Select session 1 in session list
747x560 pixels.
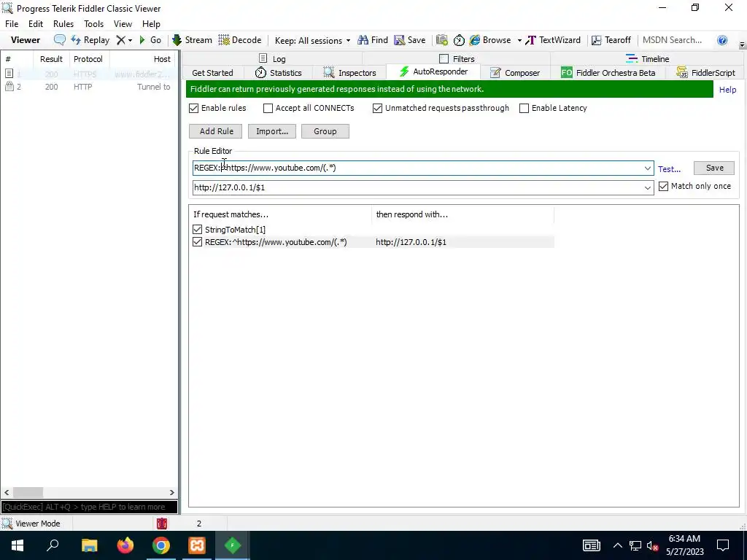point(89,74)
